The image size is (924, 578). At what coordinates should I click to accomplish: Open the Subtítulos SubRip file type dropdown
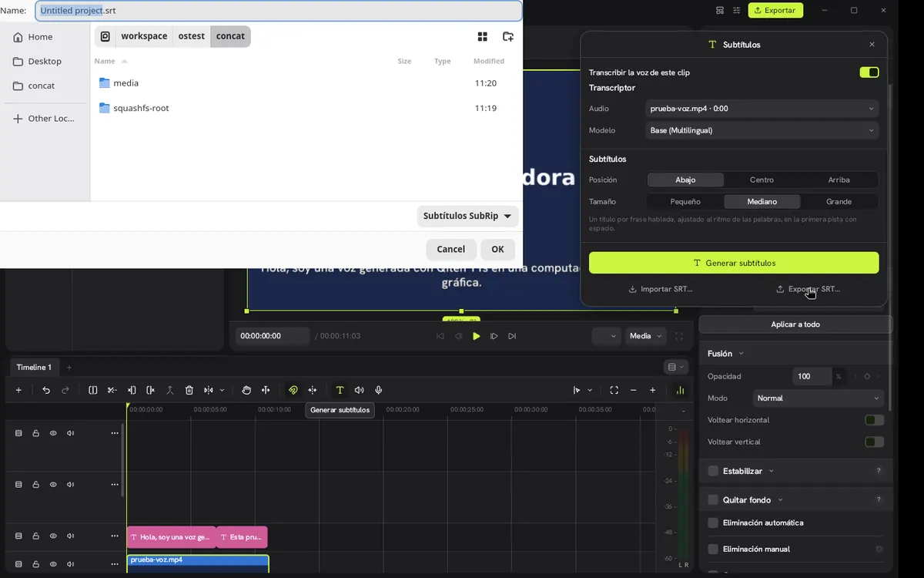click(467, 217)
